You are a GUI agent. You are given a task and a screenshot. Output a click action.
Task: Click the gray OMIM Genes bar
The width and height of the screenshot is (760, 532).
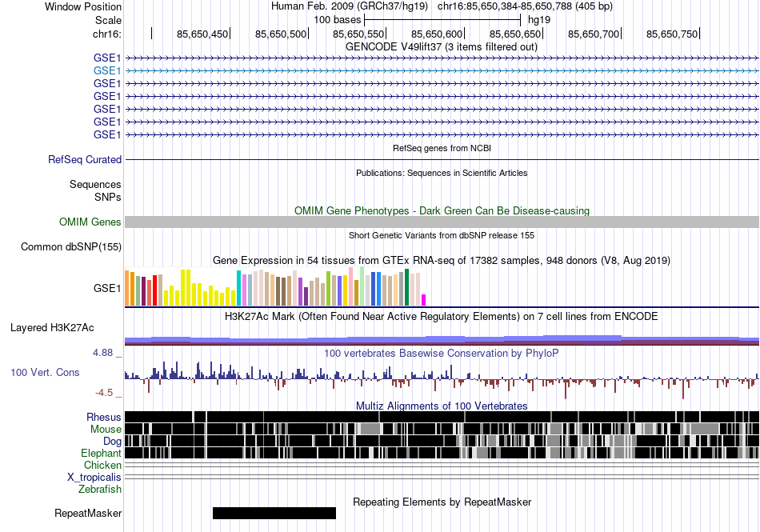(x=442, y=222)
